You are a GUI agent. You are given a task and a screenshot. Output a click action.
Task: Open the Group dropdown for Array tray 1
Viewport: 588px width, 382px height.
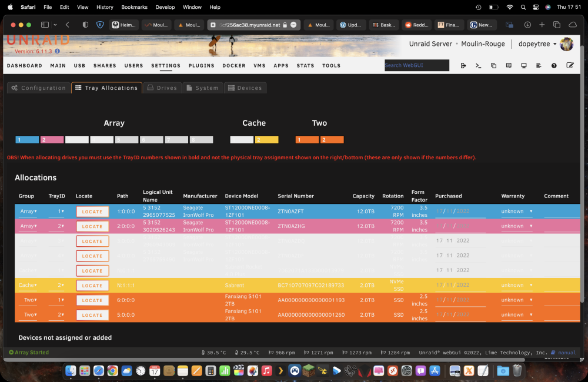(28, 212)
